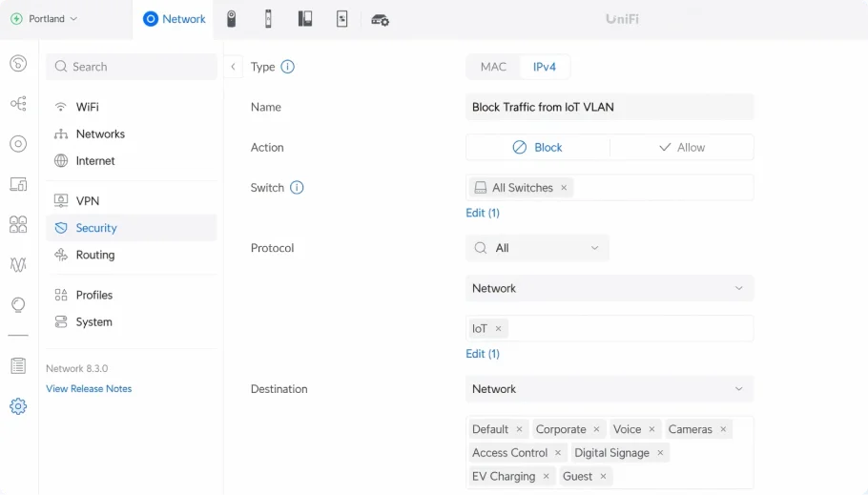This screenshot has height=495, width=868.
Task: Open the source Network type dropdown
Action: click(x=610, y=288)
